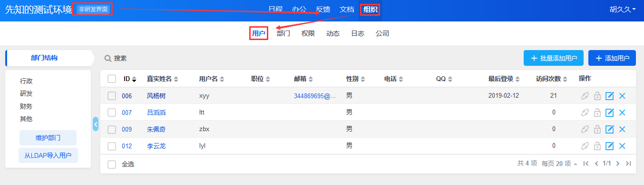Sort the table by 最后登录 column
Screen dimensions: 644x185
pyautogui.click(x=504, y=79)
